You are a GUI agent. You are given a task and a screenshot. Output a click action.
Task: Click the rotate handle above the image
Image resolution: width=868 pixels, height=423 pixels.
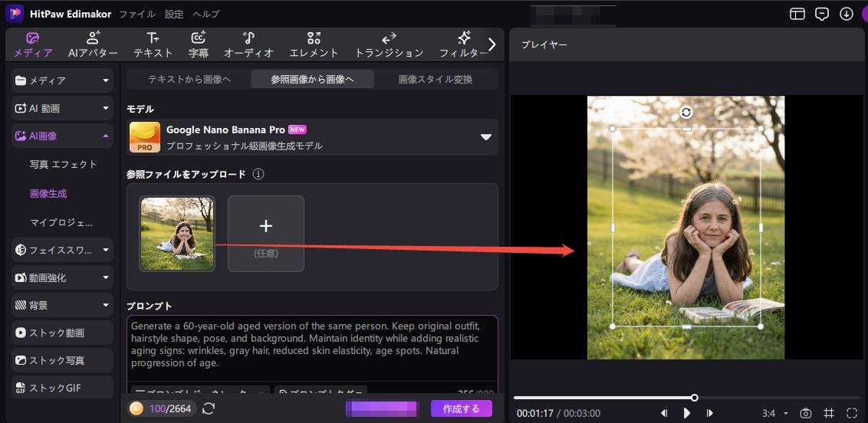click(686, 113)
